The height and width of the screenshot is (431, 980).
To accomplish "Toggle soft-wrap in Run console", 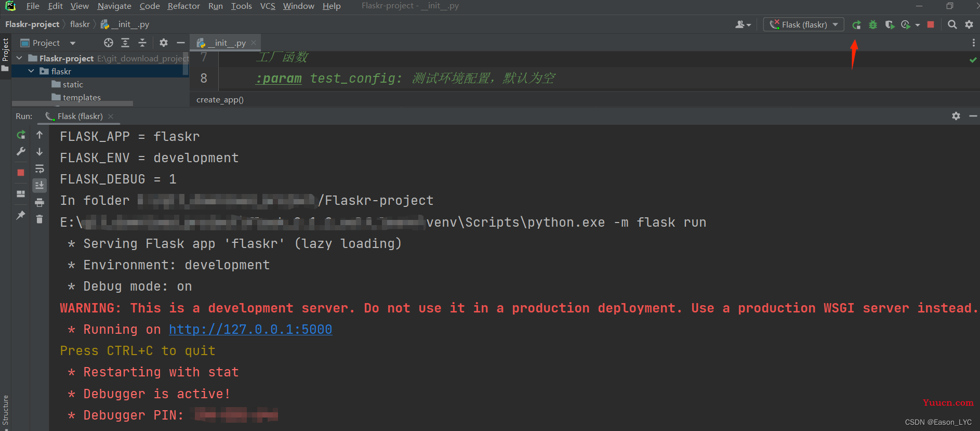I will (39, 169).
